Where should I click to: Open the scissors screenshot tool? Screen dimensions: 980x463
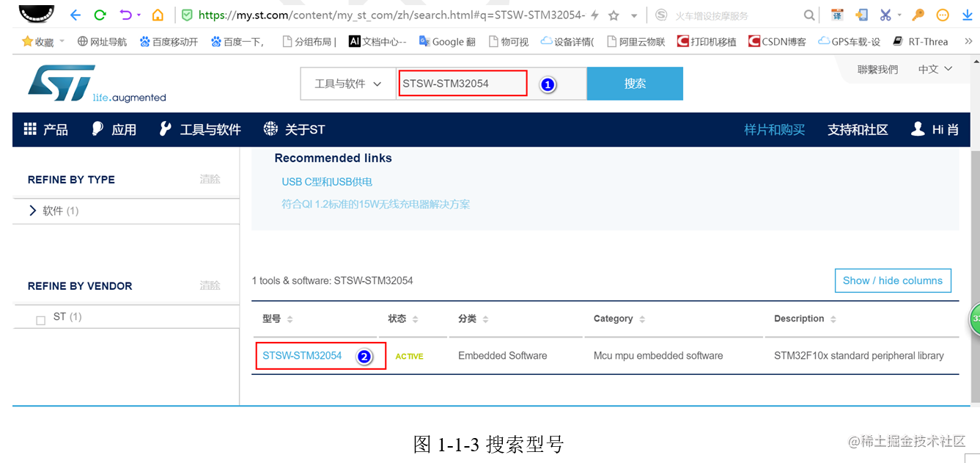click(885, 15)
